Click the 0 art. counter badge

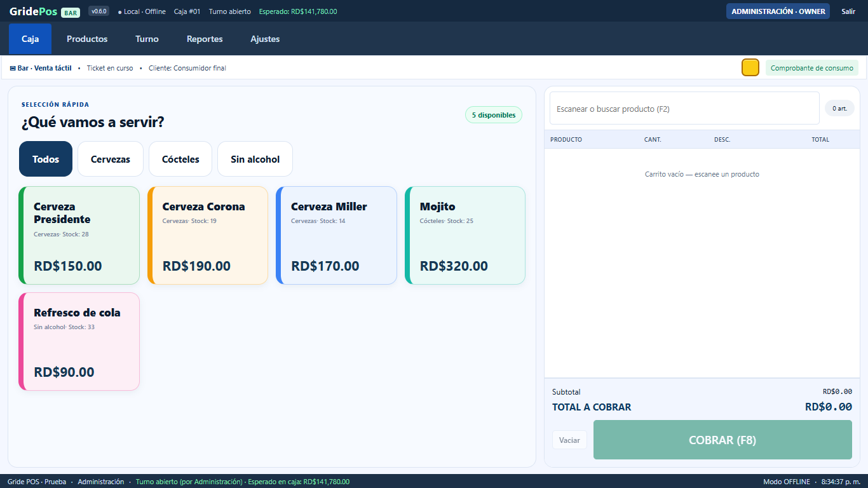839,109
